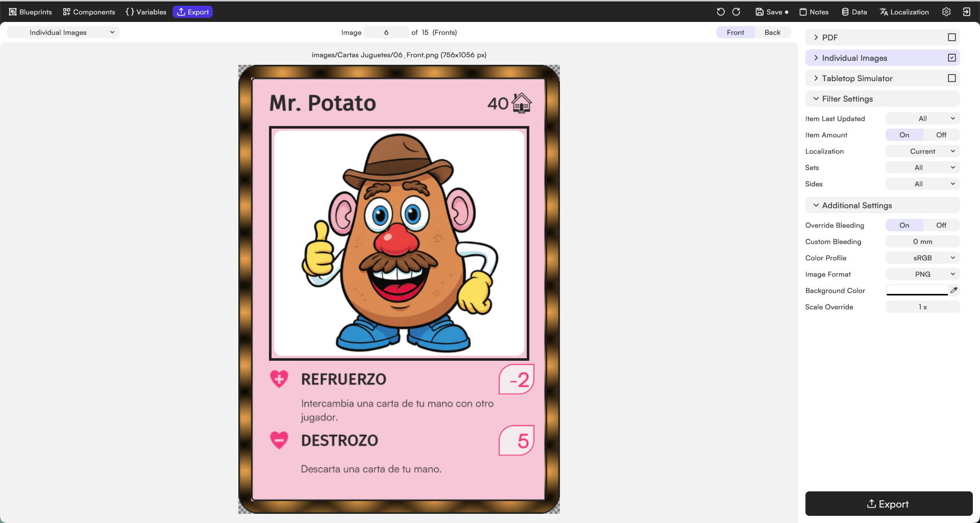Open the Localization panel

tap(904, 12)
